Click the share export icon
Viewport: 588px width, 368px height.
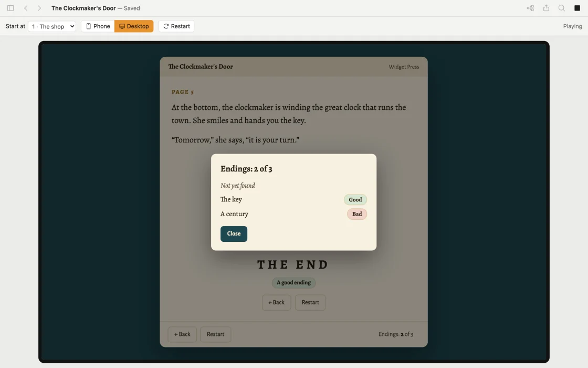point(546,8)
